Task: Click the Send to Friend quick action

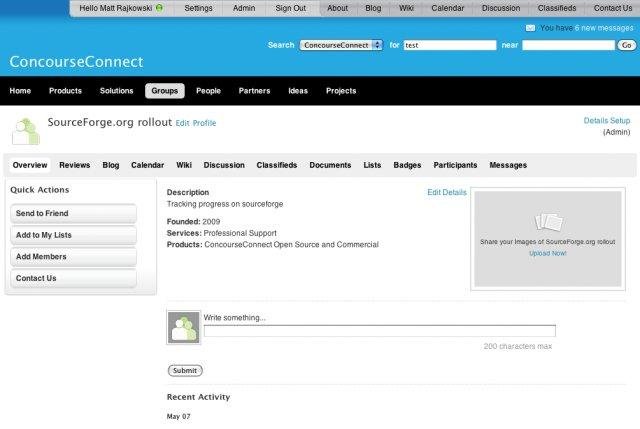Action: [73, 213]
